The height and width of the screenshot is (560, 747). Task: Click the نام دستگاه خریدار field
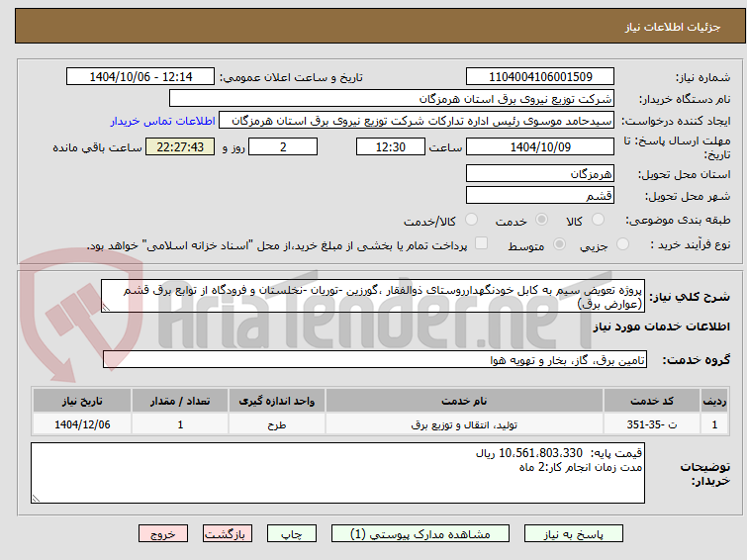pyautogui.click(x=392, y=99)
